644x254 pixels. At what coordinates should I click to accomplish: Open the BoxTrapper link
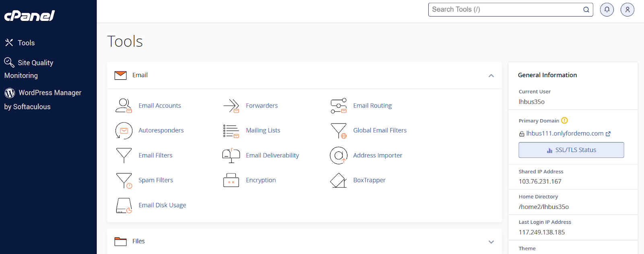point(369,180)
